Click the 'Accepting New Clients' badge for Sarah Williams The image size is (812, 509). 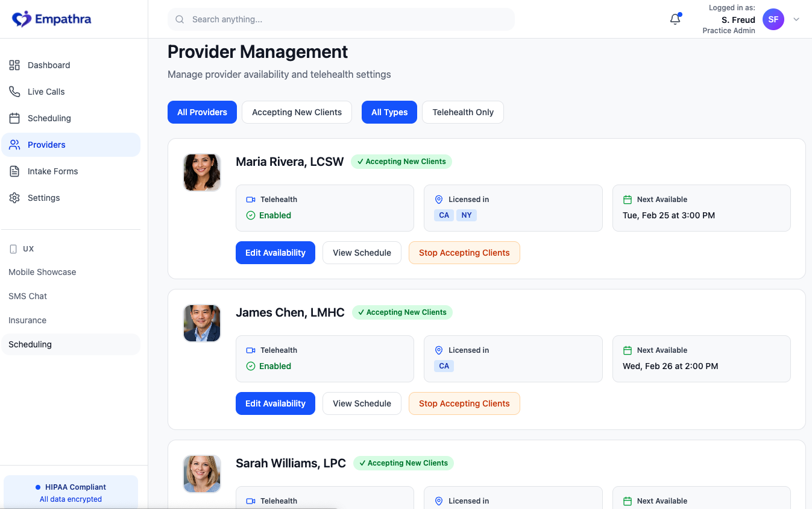click(403, 463)
